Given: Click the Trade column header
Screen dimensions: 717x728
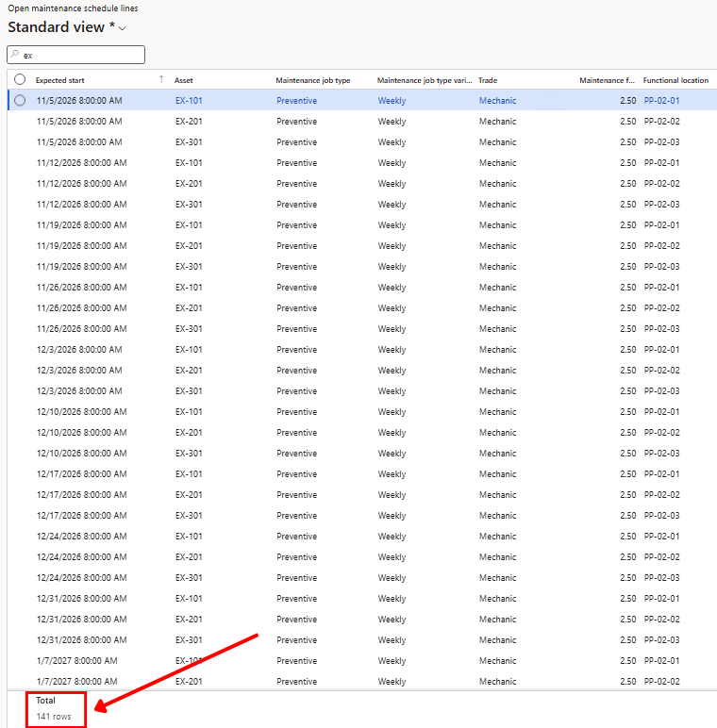Looking at the screenshot, I should pyautogui.click(x=488, y=80).
